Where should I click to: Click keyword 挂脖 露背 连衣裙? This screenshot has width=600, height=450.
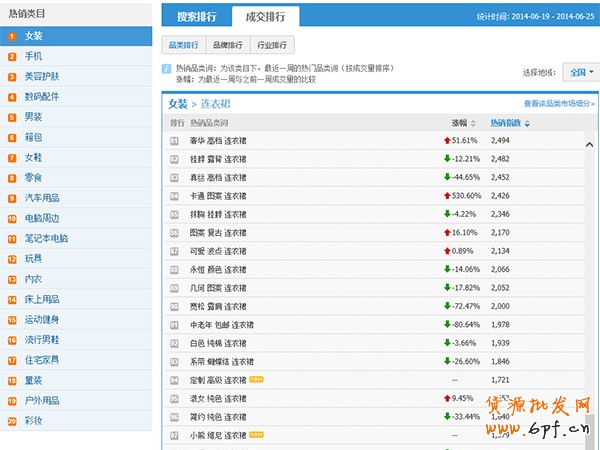(x=218, y=159)
